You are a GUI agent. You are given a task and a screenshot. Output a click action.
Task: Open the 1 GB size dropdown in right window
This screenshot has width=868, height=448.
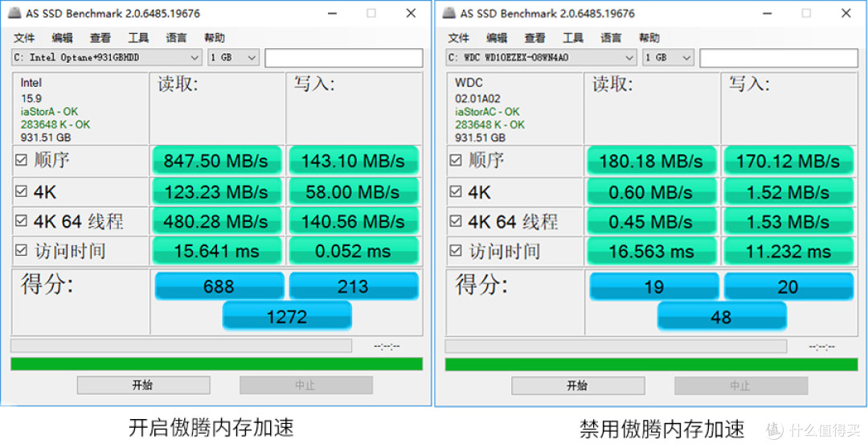[x=668, y=57]
